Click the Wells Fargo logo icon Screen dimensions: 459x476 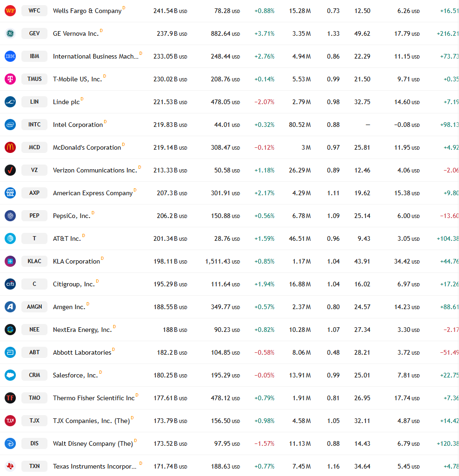coord(10,11)
